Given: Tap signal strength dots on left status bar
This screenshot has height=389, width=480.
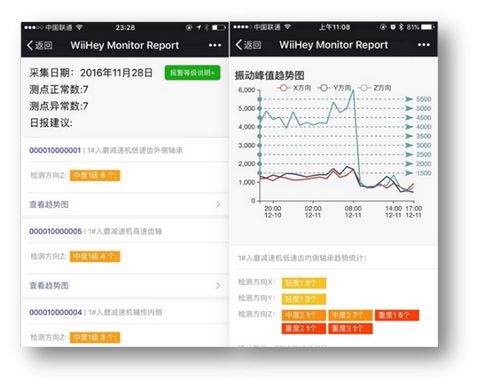Looking at the screenshot, I should [34, 27].
